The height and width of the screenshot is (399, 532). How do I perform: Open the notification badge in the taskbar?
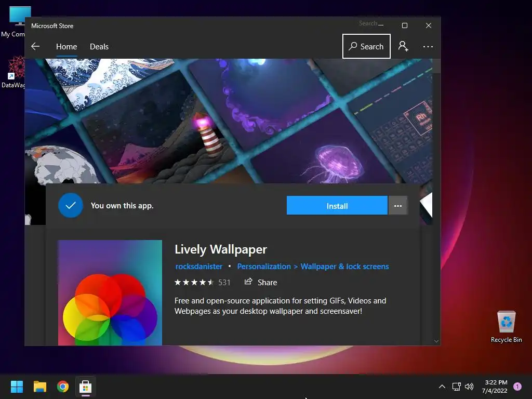[x=517, y=386]
